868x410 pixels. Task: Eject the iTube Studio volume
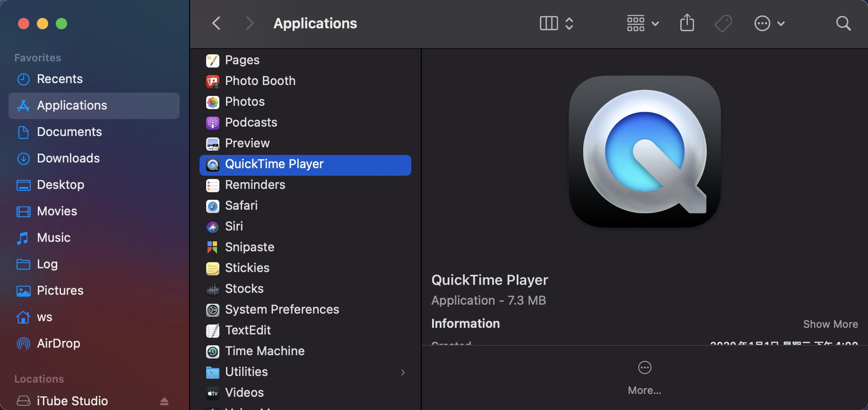tap(164, 401)
